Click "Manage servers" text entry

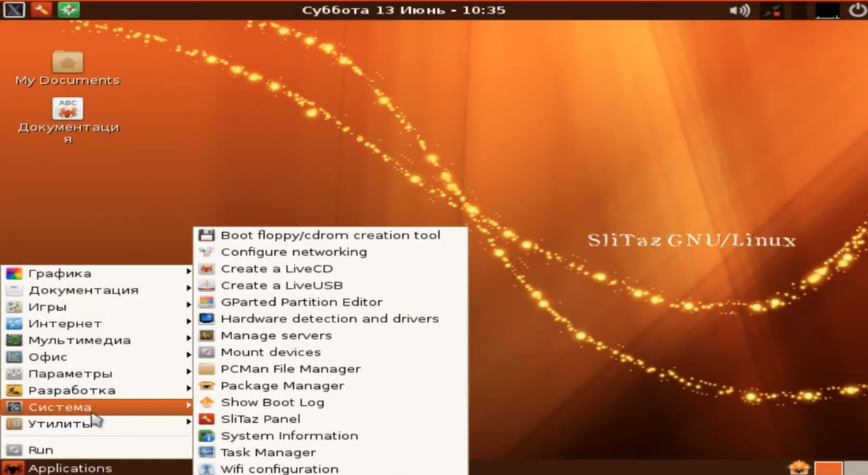(x=276, y=335)
